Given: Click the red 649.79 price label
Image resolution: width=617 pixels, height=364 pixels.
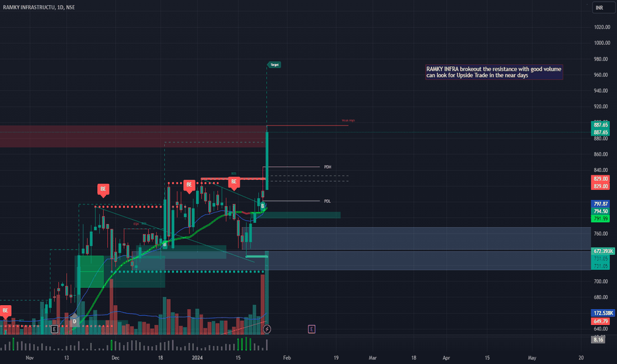Looking at the screenshot, I should 600,322.
